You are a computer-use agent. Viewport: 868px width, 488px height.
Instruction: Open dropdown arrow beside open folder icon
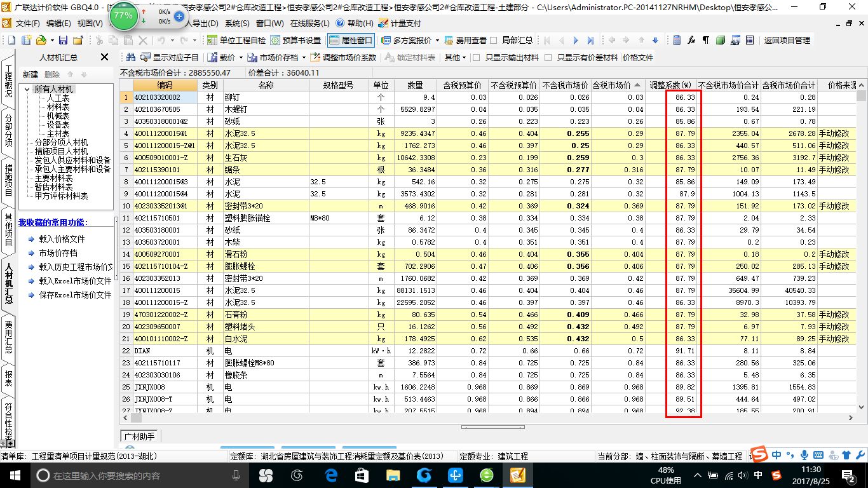(51, 40)
